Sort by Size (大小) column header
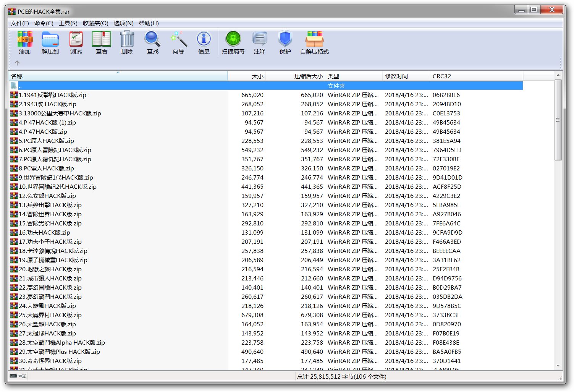 (247, 76)
